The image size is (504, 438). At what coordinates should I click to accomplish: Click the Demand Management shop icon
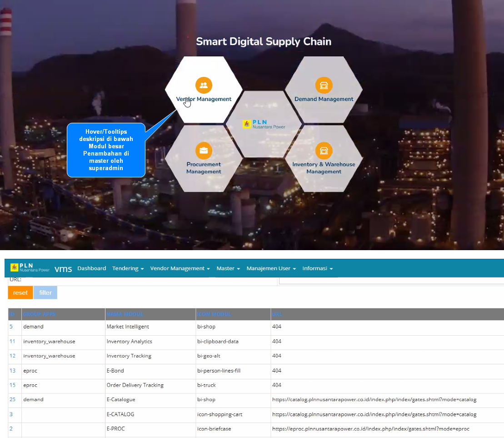pos(324,85)
